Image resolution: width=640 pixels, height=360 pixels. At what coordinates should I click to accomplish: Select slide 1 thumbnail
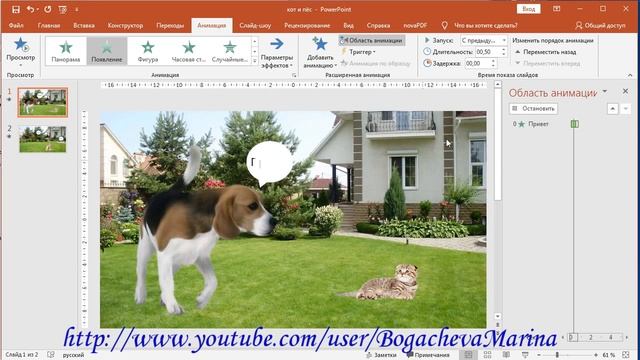[x=42, y=102]
